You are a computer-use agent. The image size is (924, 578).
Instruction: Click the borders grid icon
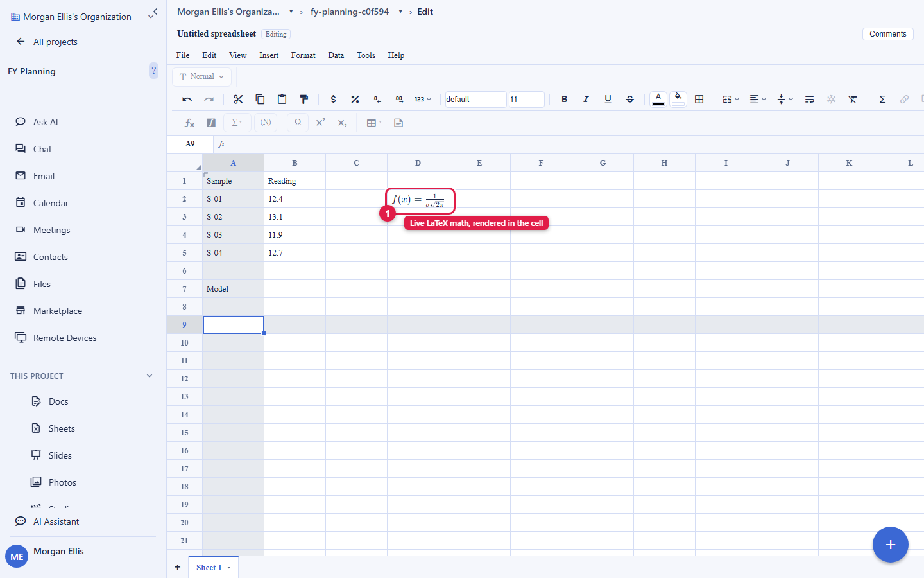click(x=699, y=99)
